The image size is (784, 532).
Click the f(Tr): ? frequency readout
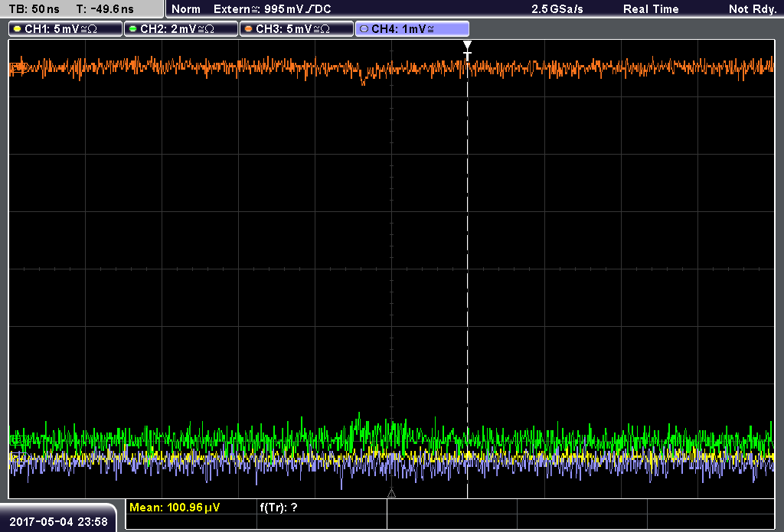(x=279, y=508)
